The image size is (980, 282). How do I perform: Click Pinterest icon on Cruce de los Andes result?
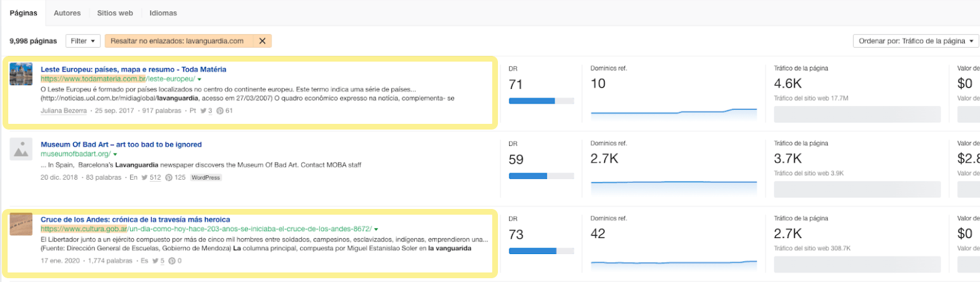pyautogui.click(x=172, y=261)
